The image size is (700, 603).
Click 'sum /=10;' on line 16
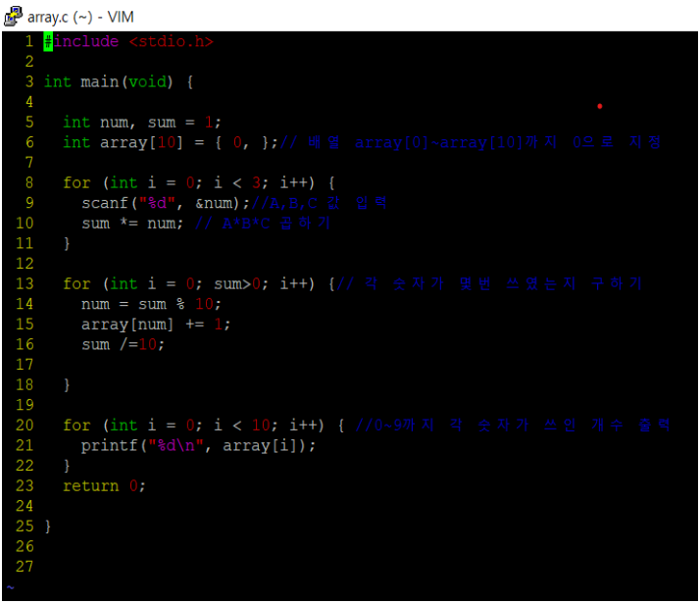point(124,344)
